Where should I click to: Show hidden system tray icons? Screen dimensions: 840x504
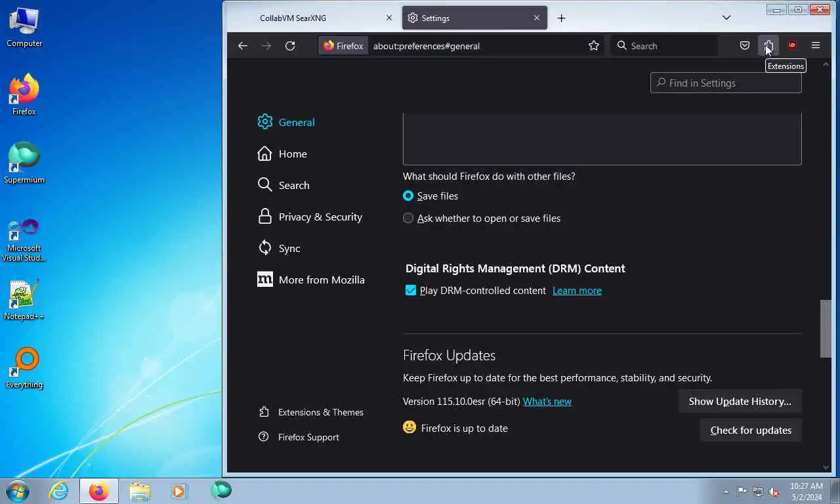726,491
